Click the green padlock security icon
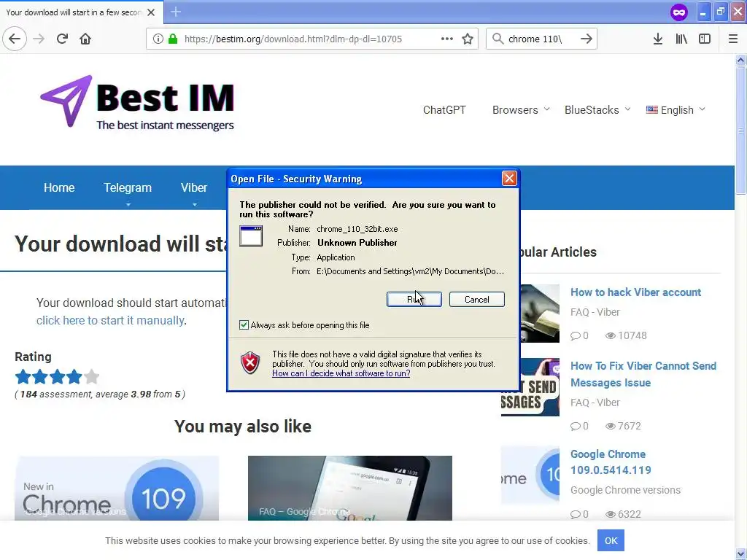The width and height of the screenshot is (747, 560). pos(173,39)
